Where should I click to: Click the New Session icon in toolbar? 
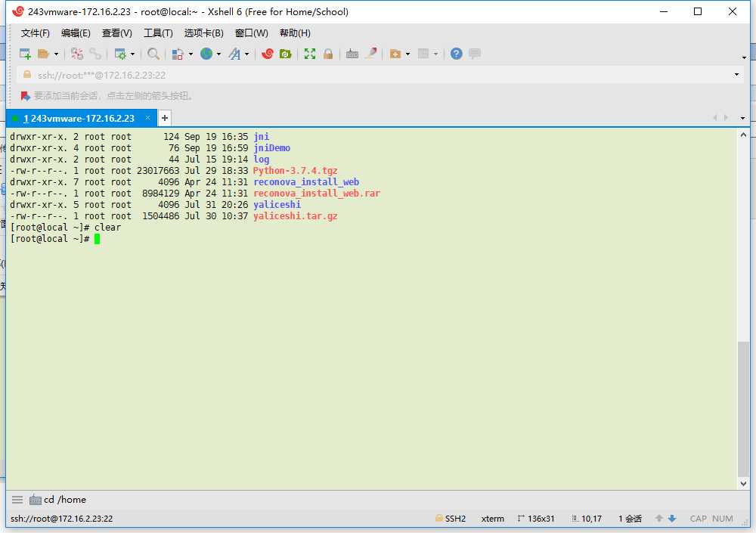[x=25, y=54]
